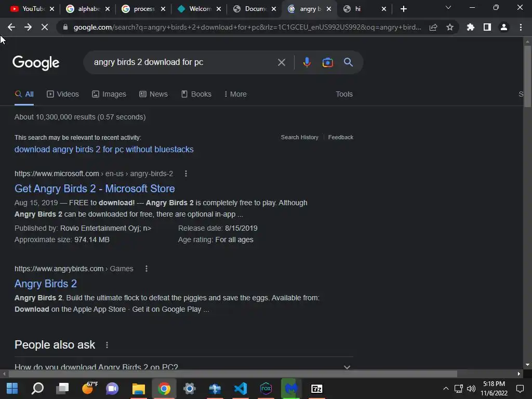The height and width of the screenshot is (399, 532).
Task: Bookmark this page with the star
Action: point(450,27)
